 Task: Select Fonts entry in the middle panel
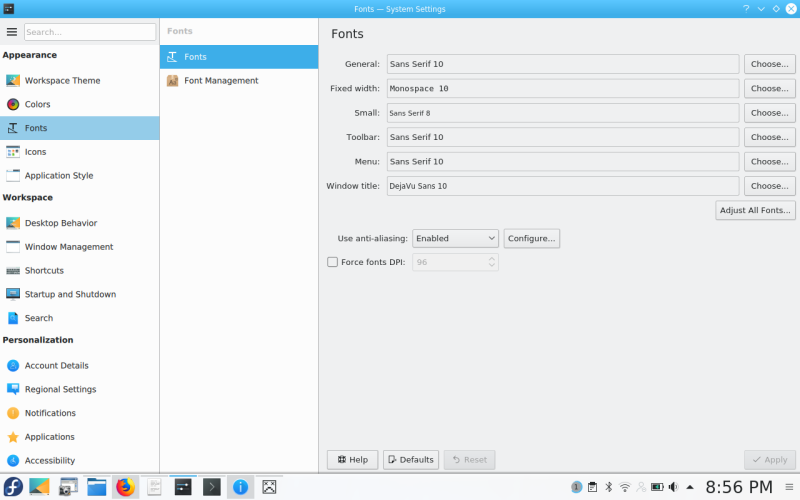point(239,57)
